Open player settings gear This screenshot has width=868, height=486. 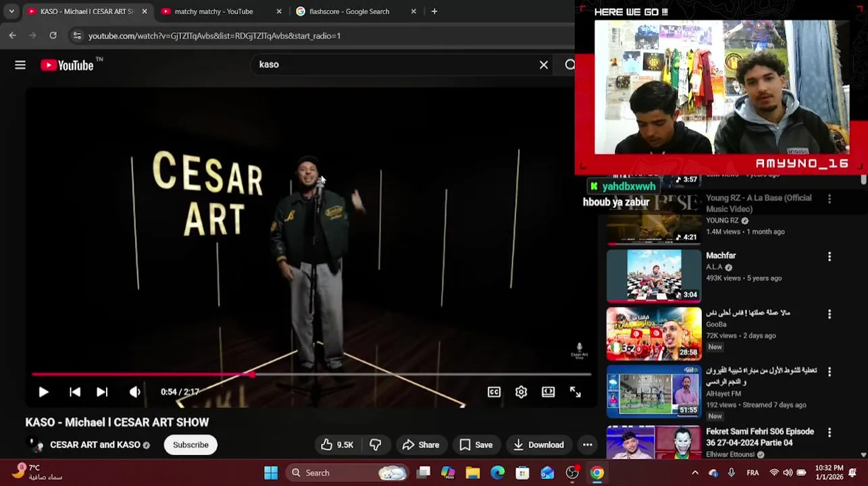[x=521, y=391]
